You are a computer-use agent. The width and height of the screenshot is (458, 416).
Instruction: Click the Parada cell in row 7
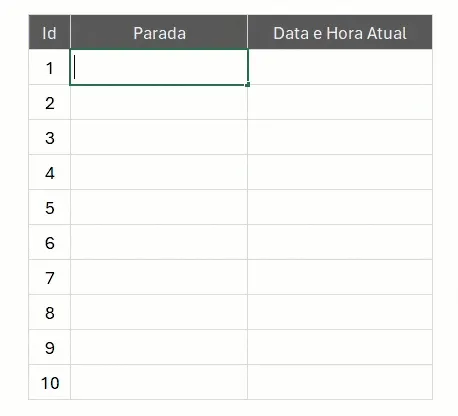pyautogui.click(x=159, y=277)
